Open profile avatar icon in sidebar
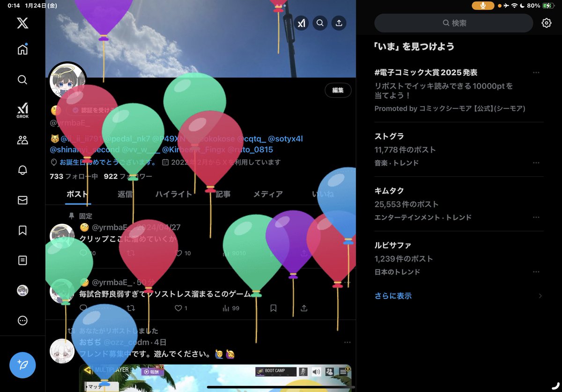This screenshot has height=392, width=562. click(x=22, y=290)
